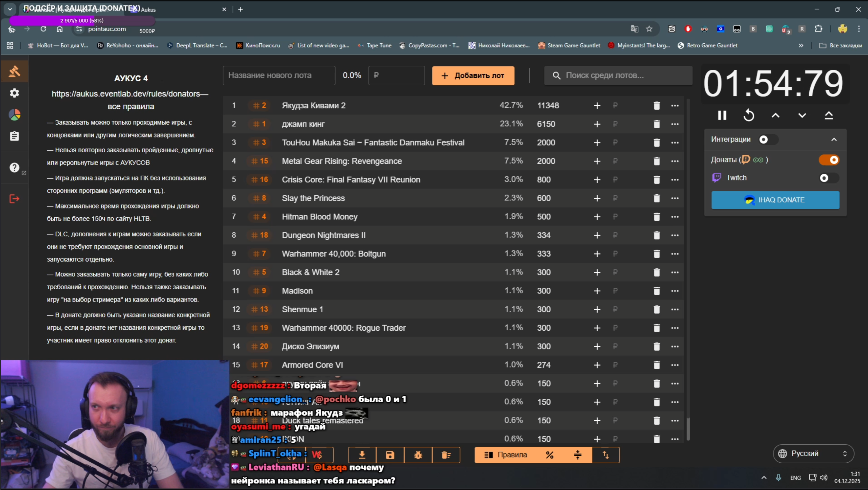This screenshot has width=868, height=490.
Task: Open a new browser tab
Action: pyautogui.click(x=240, y=10)
